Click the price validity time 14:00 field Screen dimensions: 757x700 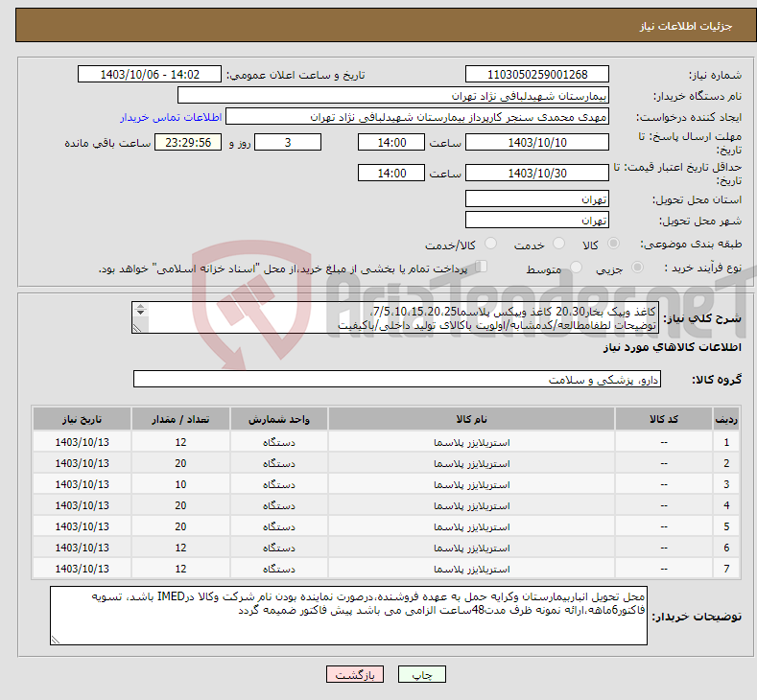(391, 174)
